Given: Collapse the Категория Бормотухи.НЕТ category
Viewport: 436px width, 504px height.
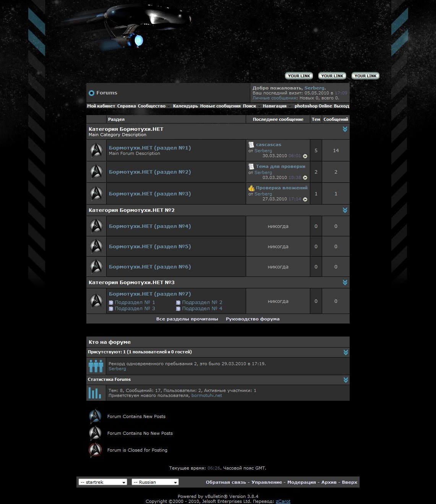Looking at the screenshot, I should point(345,129).
